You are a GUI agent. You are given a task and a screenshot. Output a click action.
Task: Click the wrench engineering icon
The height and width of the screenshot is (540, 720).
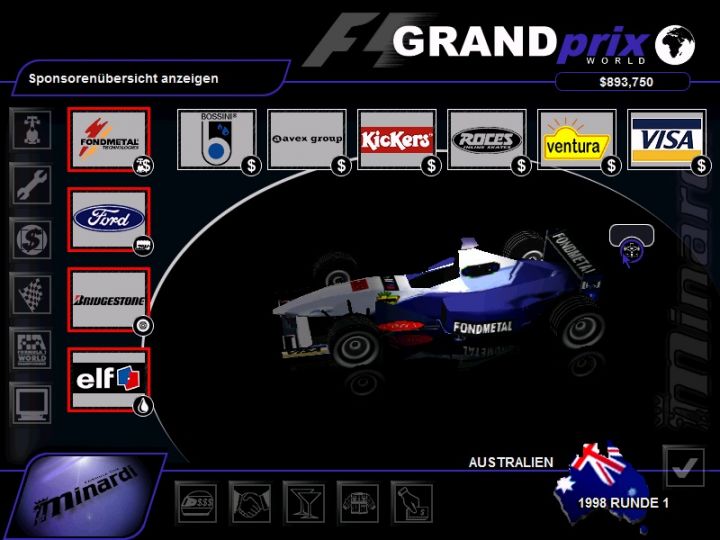coord(29,184)
